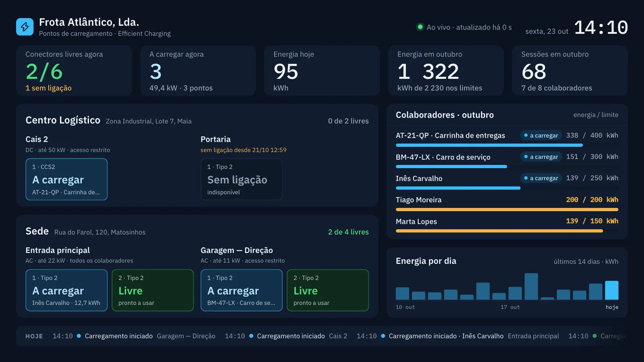The width and height of the screenshot is (644, 362).
Task: Open the Energia hoje 95 kWh card
Action: click(322, 71)
